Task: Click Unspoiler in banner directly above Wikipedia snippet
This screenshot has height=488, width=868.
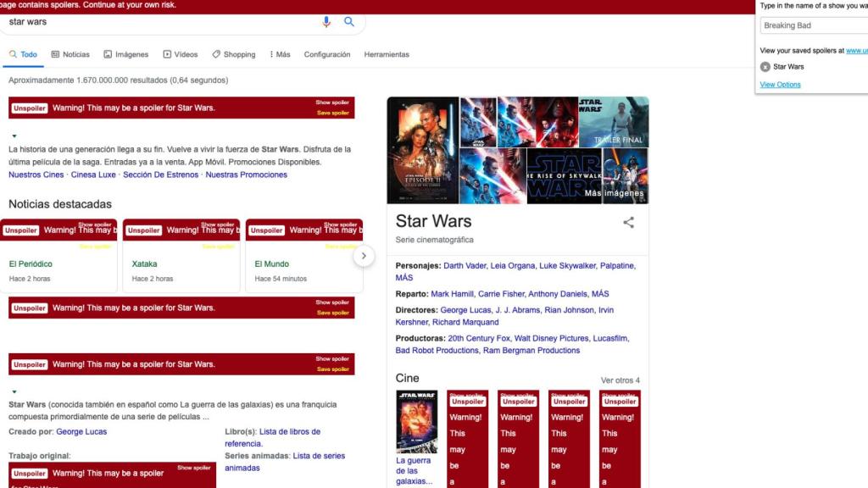Action: tap(30, 364)
